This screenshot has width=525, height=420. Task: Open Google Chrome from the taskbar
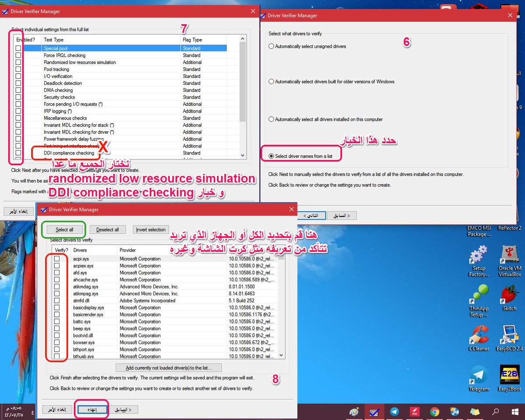coord(434,412)
